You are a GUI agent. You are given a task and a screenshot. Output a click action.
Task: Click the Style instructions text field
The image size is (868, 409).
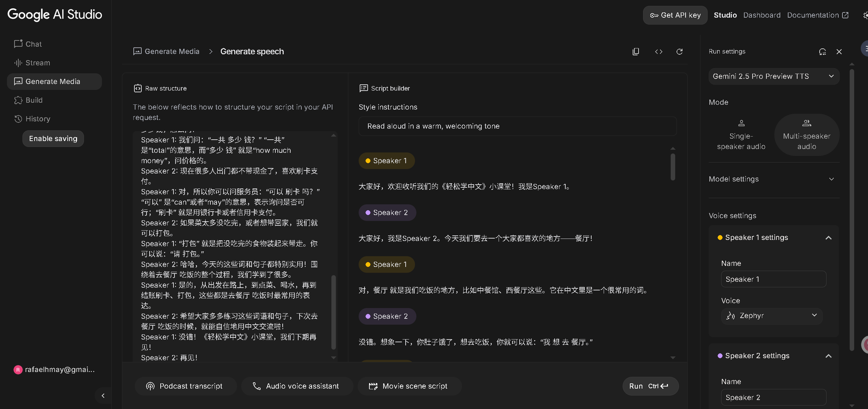[x=517, y=126]
